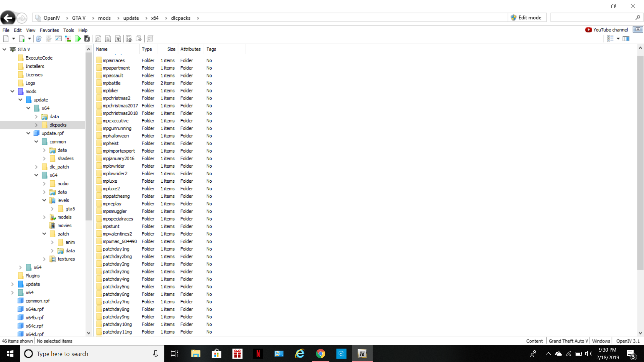Collapse the update.rpf tree node

[x=29, y=133]
